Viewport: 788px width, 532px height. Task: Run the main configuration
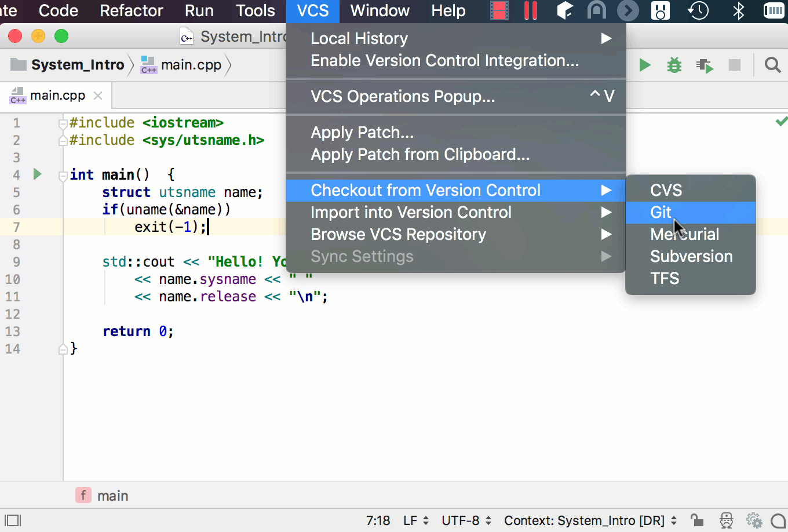[x=645, y=65]
